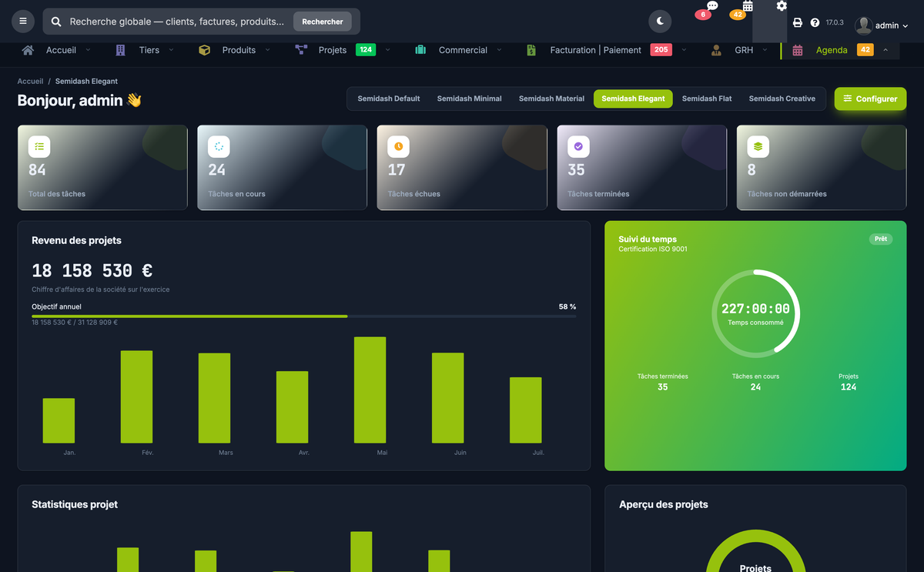Click the orange 42 badge in header
The height and width of the screenshot is (572, 924).
click(738, 15)
